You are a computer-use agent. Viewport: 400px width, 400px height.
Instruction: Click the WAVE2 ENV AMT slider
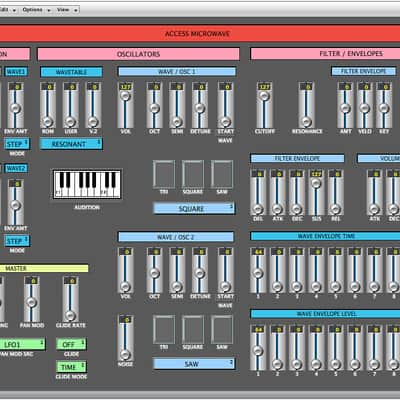click(x=16, y=202)
